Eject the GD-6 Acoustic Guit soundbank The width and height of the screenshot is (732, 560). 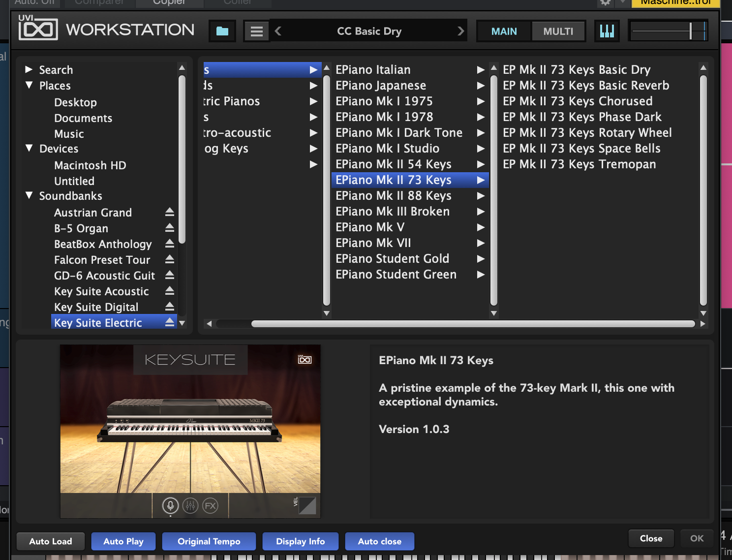point(170,275)
